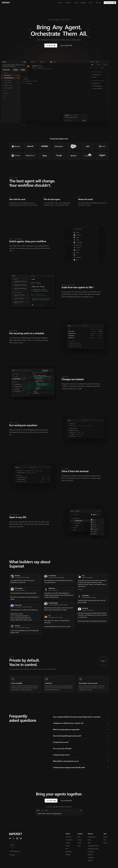
Task: Click the bottom Star on GitHub button
Action: pyautogui.click(x=66, y=801)
